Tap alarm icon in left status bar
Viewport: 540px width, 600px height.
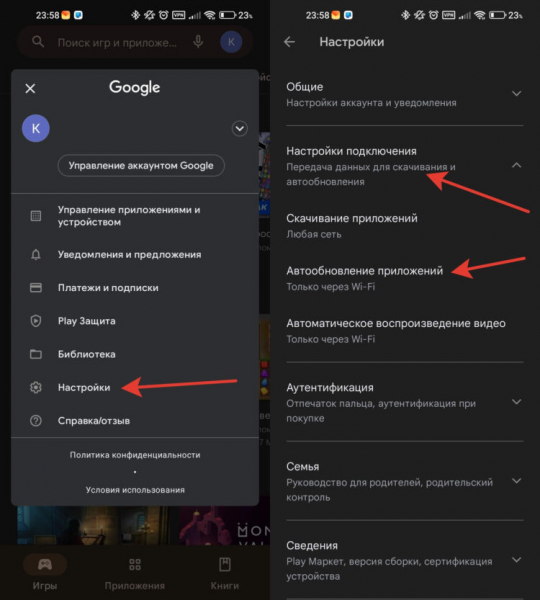coord(163,15)
